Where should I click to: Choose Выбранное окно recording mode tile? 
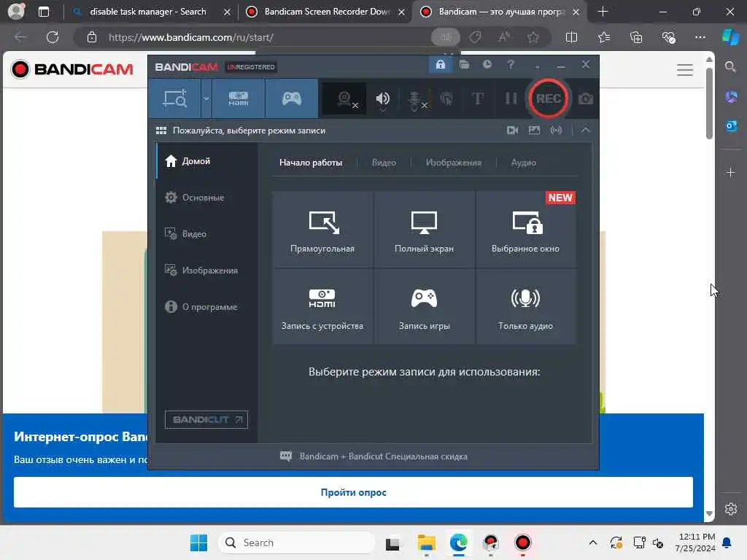tap(525, 229)
